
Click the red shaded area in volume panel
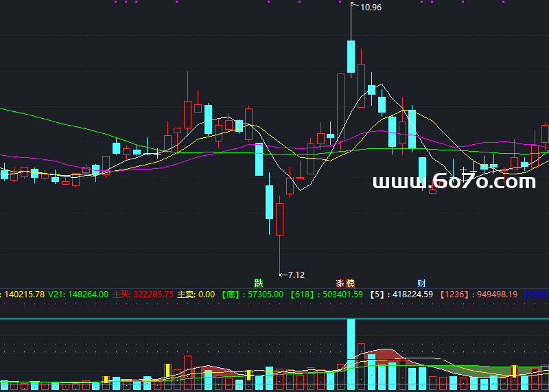[x=384, y=355]
